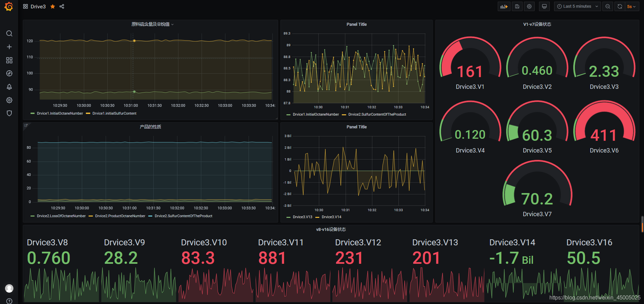Image resolution: width=644 pixels, height=304 pixels.
Task: Share the Drive3 dashboard
Action: [62, 6]
